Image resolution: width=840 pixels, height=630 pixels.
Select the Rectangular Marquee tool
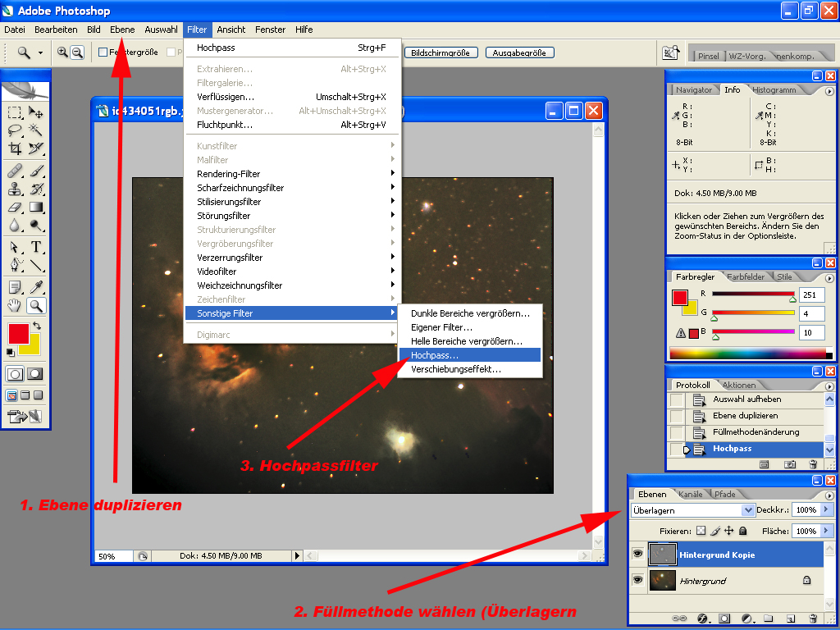(x=15, y=112)
